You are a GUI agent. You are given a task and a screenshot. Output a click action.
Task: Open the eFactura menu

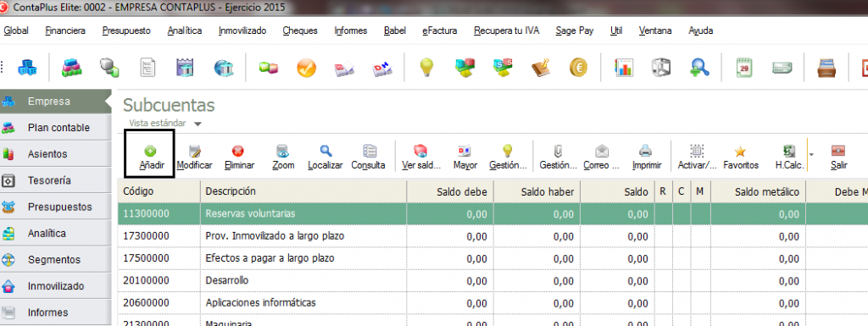point(440,31)
